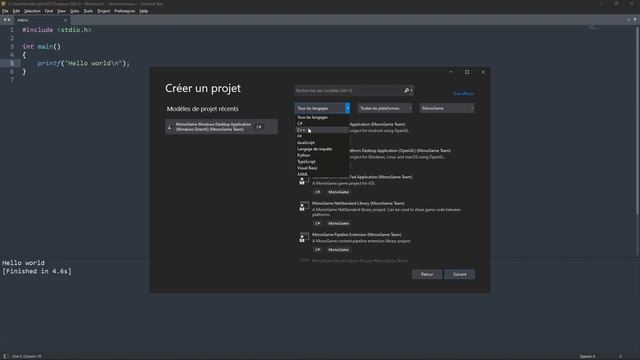
Task: Select the MonoGame Android Application template
Action: pyautogui.click(x=380, y=127)
